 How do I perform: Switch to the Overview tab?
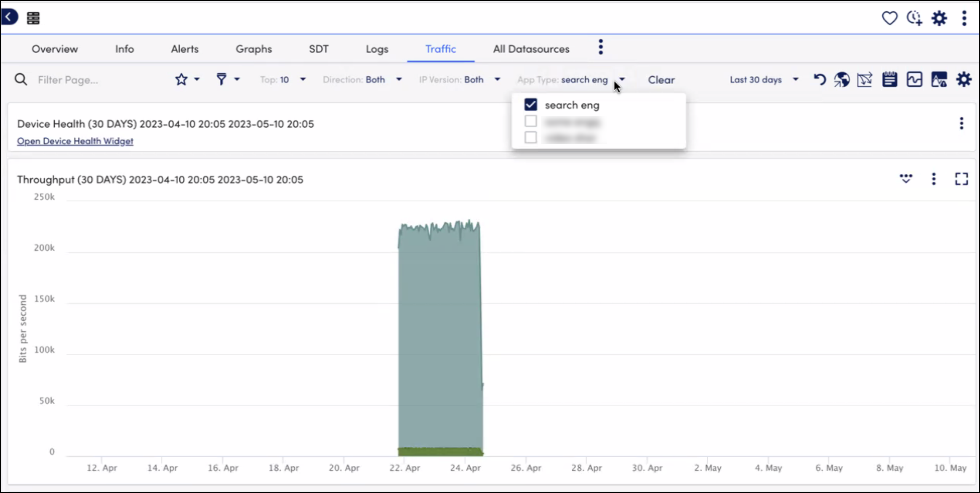pos(55,49)
